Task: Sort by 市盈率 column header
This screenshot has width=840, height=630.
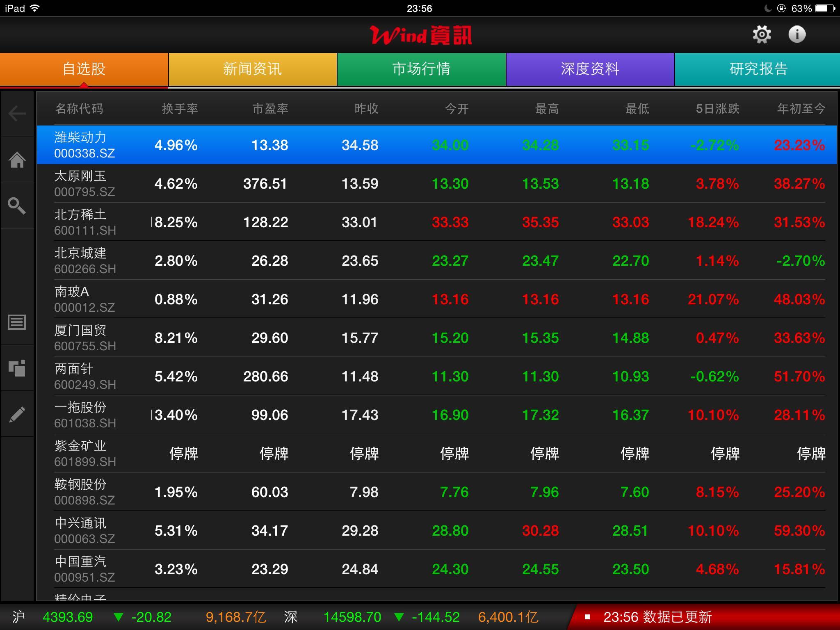Action: point(270,109)
